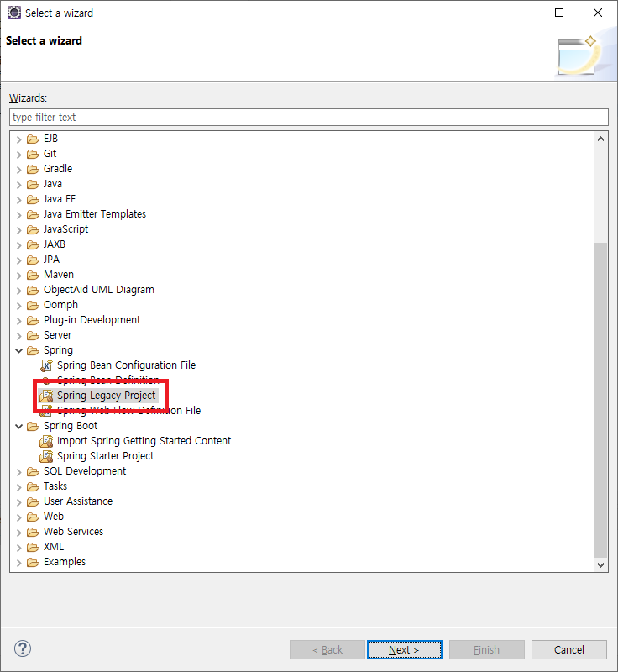Click the Spring Bean Configuration File icon
618x672 pixels.
(46, 365)
